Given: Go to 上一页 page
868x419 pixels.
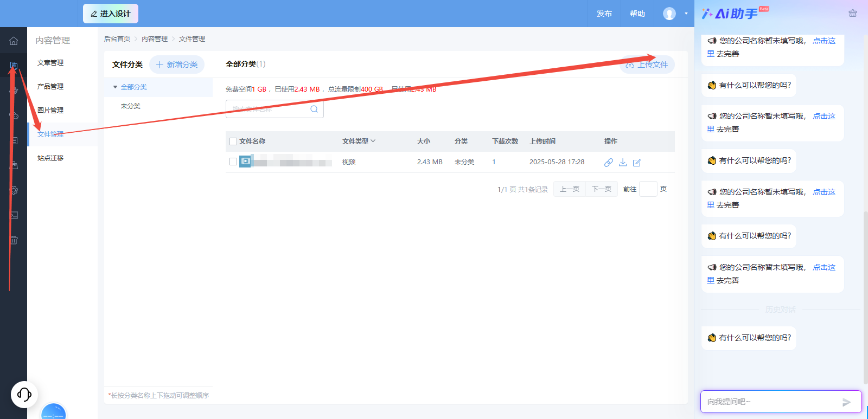Looking at the screenshot, I should 570,189.
